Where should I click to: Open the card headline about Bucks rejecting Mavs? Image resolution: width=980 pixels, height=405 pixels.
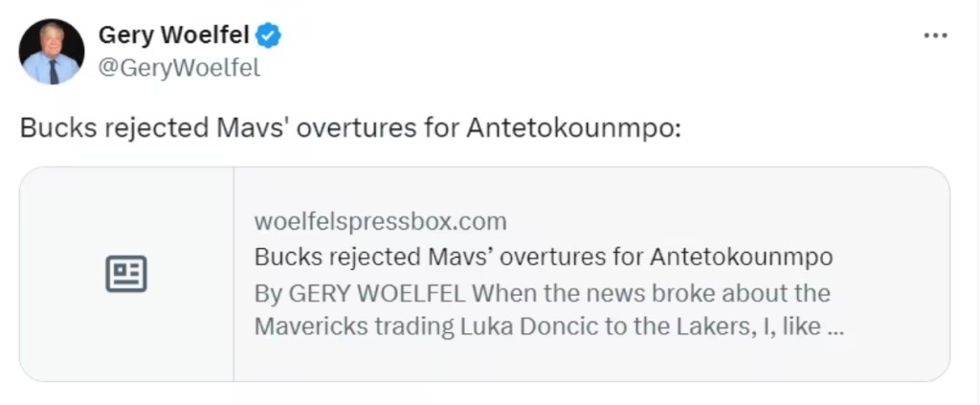point(543,257)
